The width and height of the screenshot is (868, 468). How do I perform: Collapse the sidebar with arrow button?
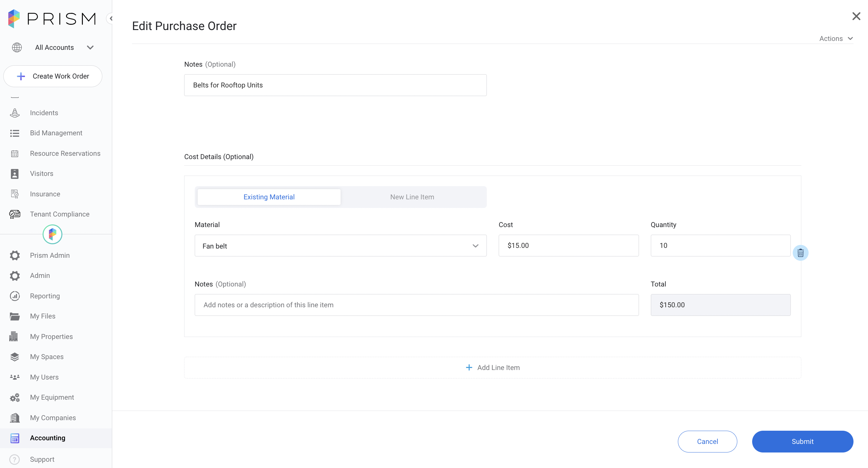click(110, 18)
